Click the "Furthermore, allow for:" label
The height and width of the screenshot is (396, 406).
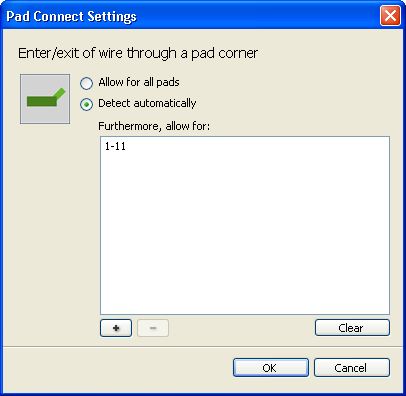click(154, 126)
